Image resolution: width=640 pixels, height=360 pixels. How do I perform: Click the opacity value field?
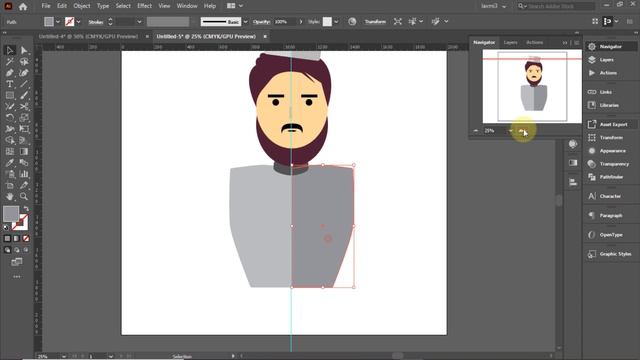point(285,22)
